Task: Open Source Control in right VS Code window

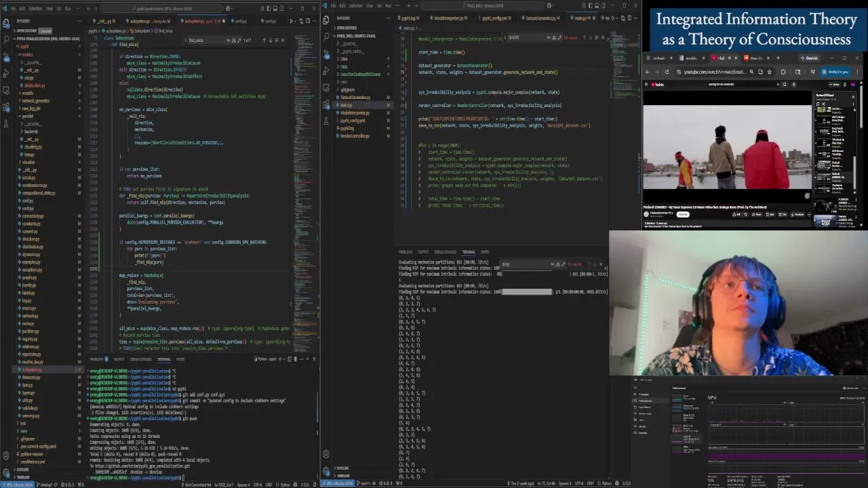Action: (326, 54)
